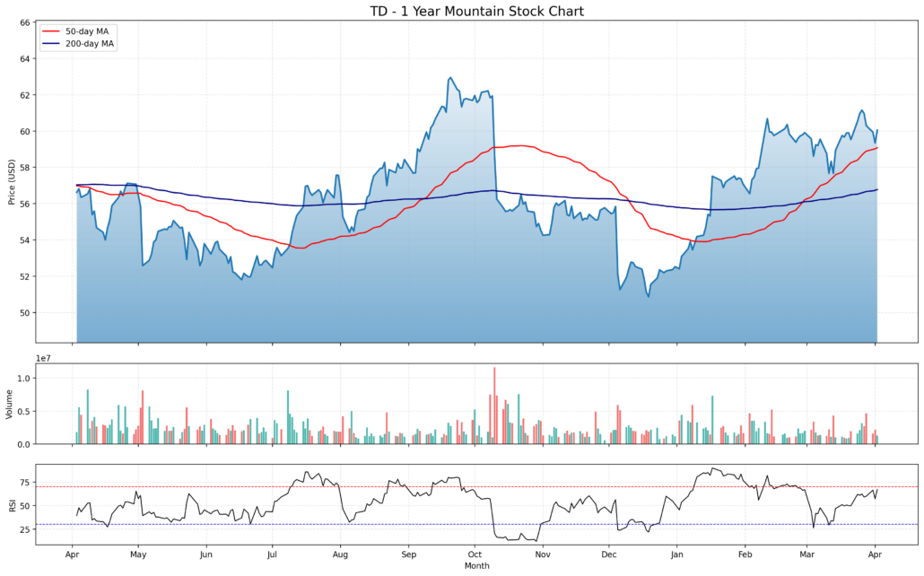Click the 1.0 tick on the volume axis

point(23,378)
